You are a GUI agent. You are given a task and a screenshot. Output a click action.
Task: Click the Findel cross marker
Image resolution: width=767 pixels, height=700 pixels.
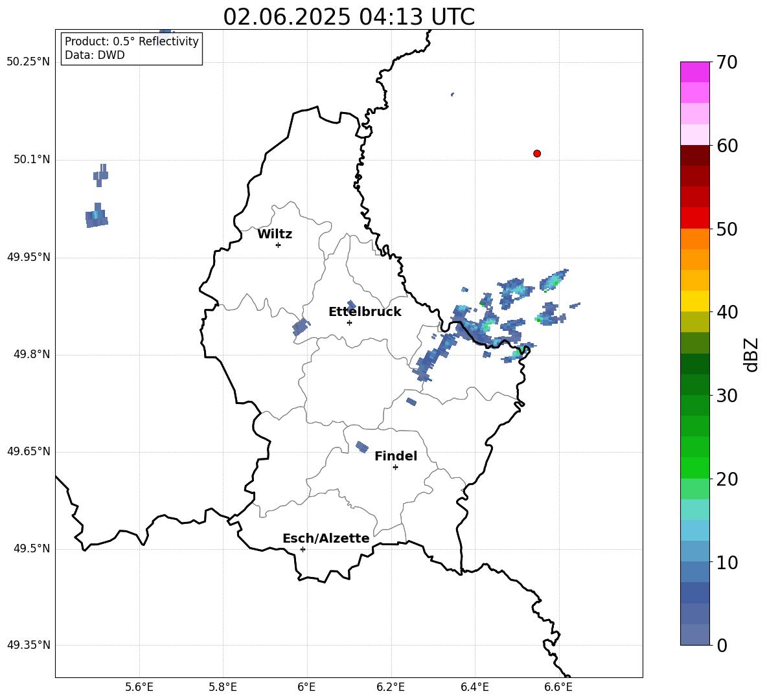395,468
